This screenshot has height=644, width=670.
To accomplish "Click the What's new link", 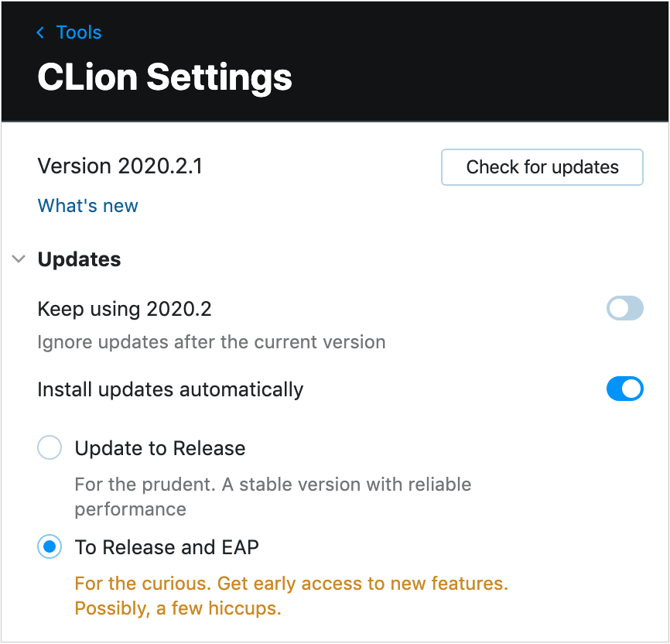I will coord(87,206).
